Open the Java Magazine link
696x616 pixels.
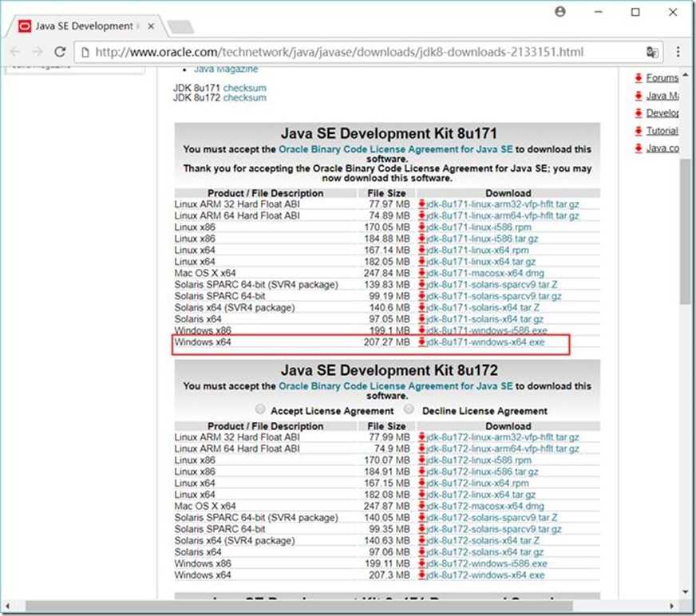[226, 69]
